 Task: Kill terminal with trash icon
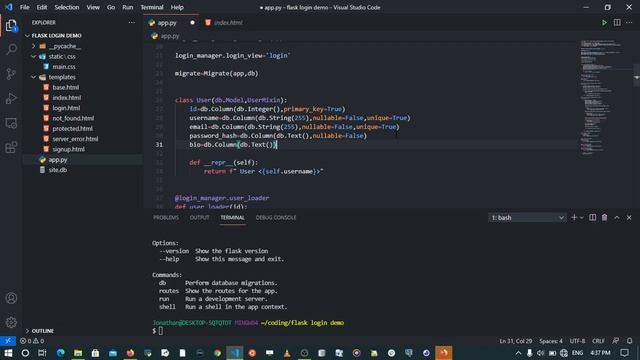604,218
